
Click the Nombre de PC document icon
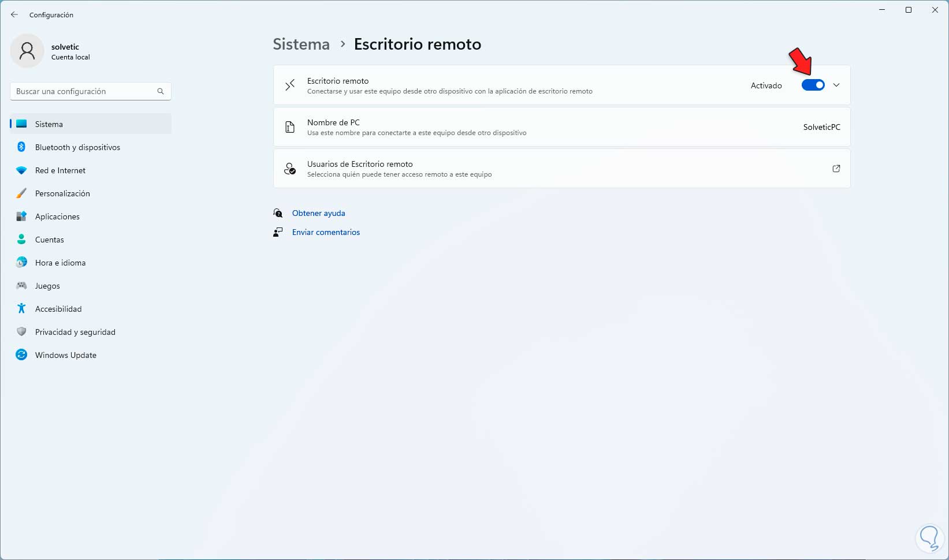point(290,127)
